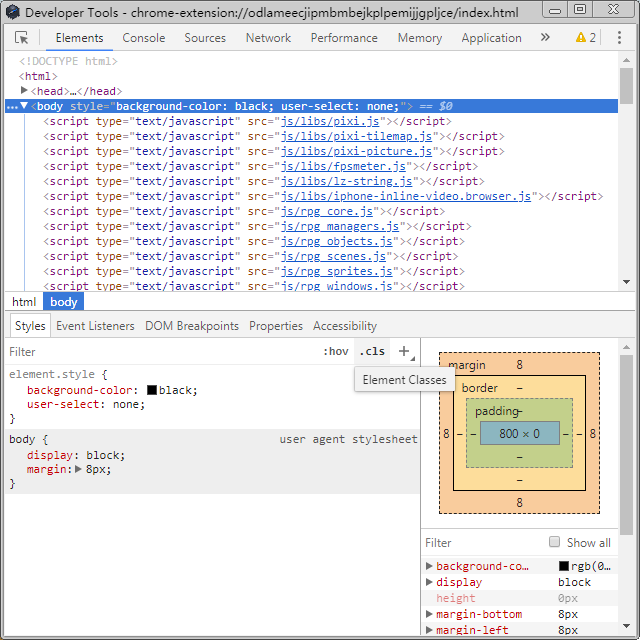Open the DevTools three-dot customize menu

pos(619,38)
